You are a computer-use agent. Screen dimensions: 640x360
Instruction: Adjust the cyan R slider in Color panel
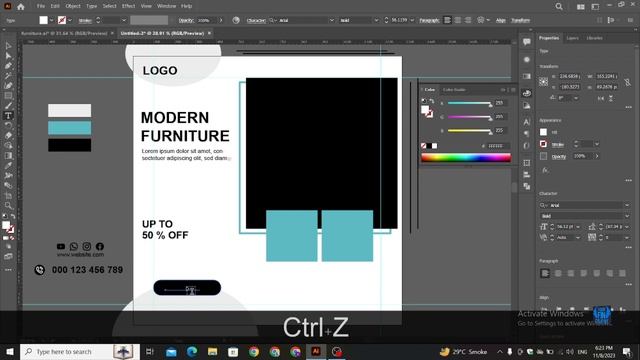click(x=469, y=103)
